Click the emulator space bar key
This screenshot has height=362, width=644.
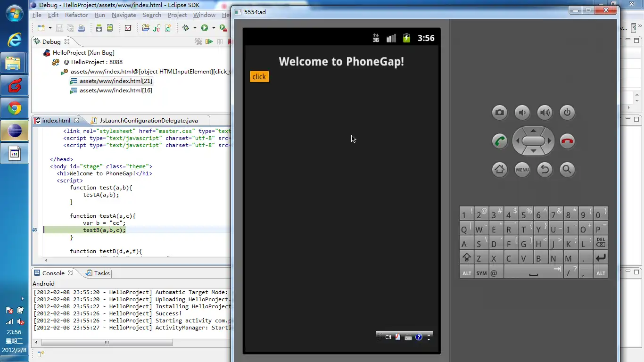(x=533, y=272)
